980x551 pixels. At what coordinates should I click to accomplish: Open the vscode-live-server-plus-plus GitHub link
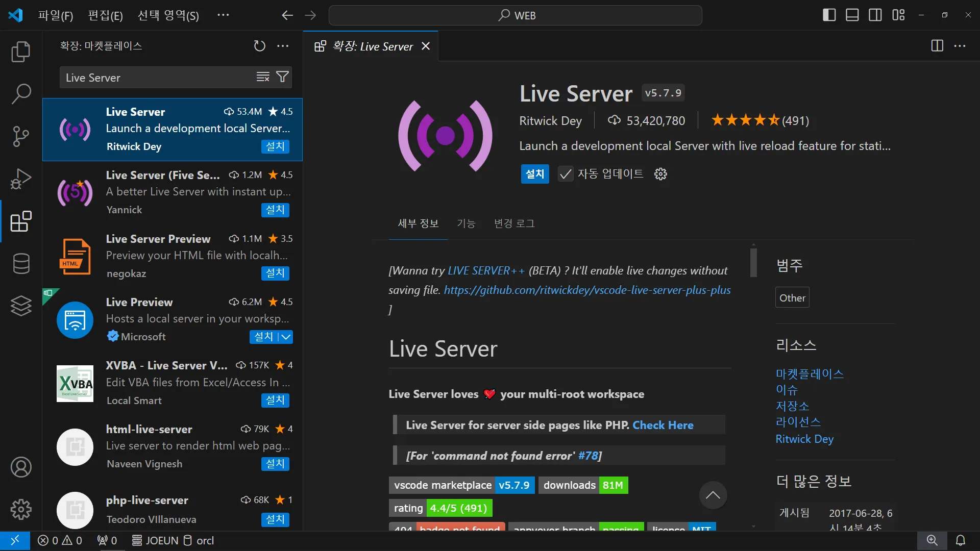(587, 290)
